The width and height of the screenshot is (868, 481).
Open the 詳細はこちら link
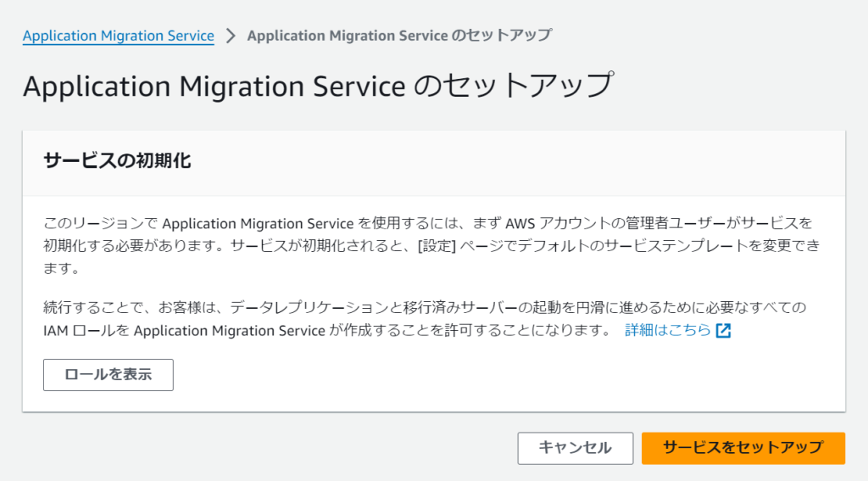[668, 330]
